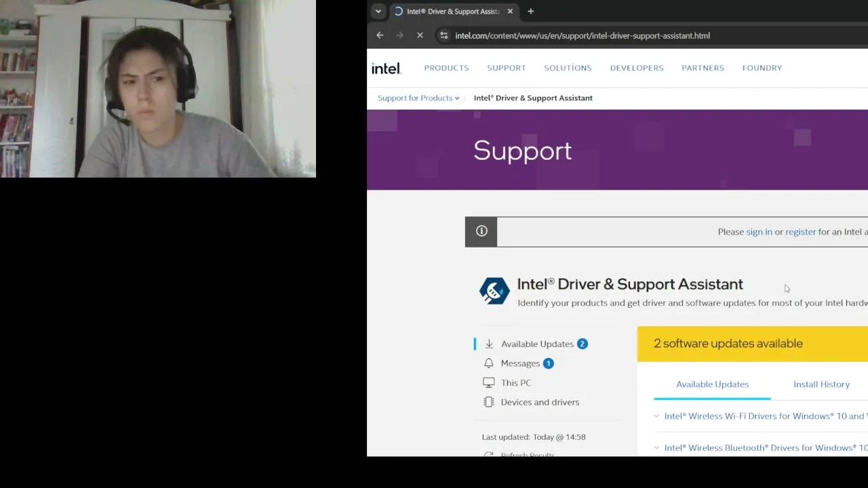Stop loading the page
This screenshot has height=488, width=868.
click(420, 35)
